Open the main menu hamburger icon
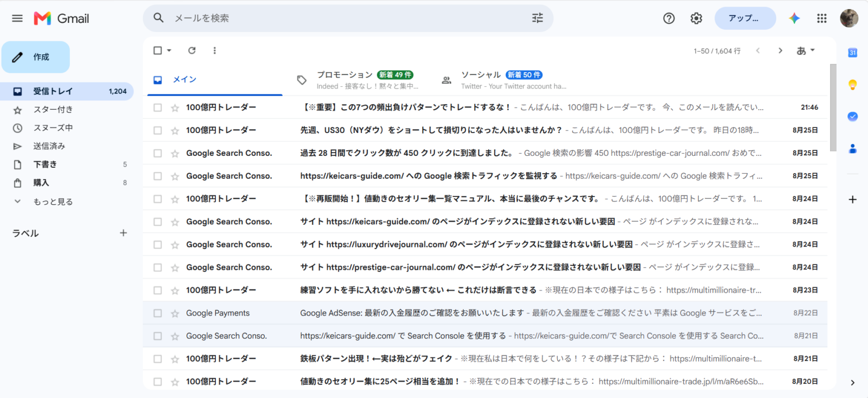The width and height of the screenshot is (868, 398). point(17,18)
